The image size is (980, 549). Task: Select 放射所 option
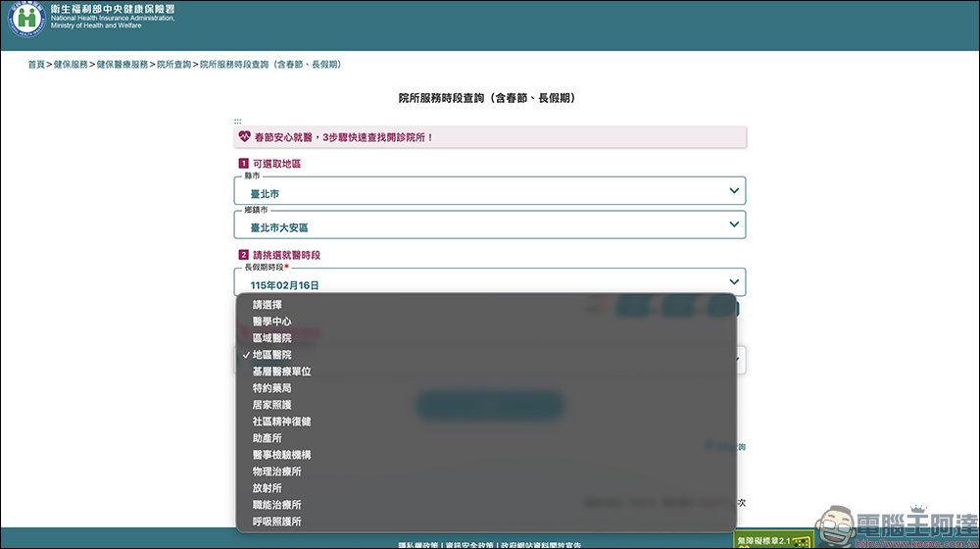pos(486,488)
